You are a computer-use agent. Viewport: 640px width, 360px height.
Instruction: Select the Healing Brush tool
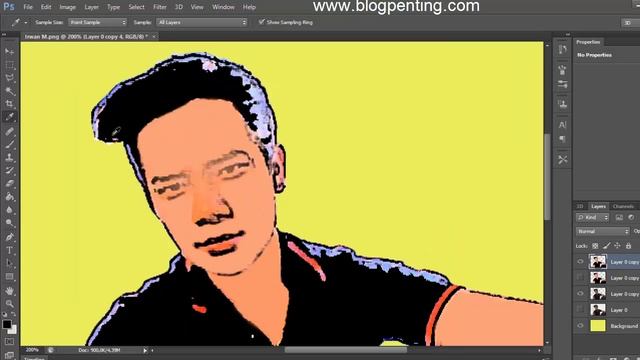9,131
